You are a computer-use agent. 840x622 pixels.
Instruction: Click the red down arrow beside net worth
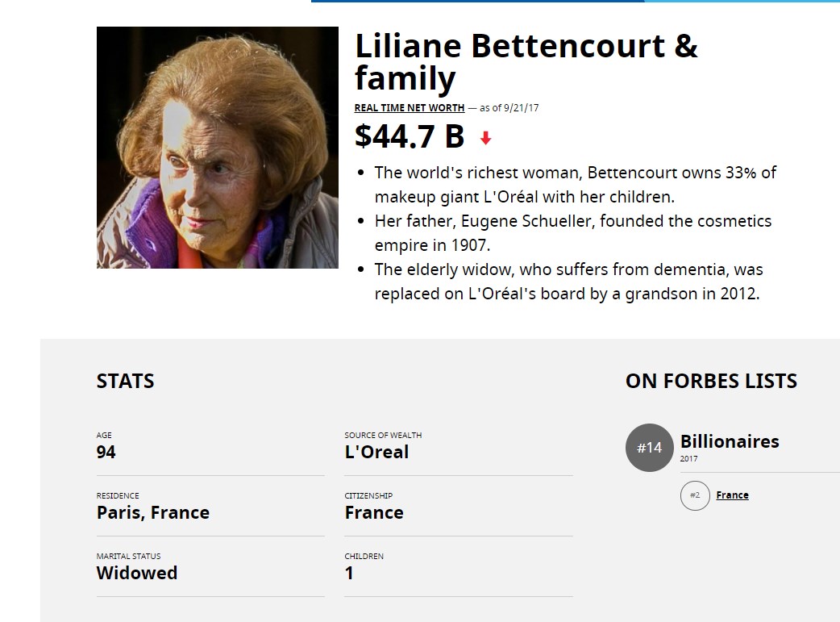[x=485, y=138]
